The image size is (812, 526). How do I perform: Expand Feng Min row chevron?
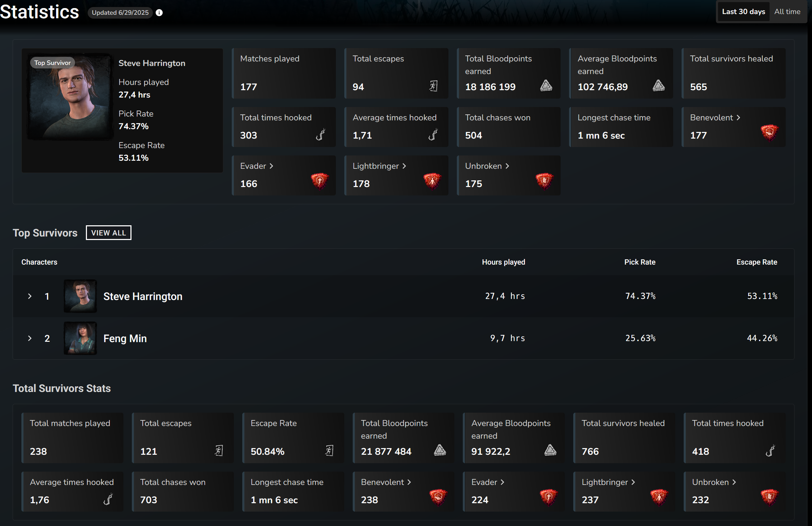click(30, 338)
